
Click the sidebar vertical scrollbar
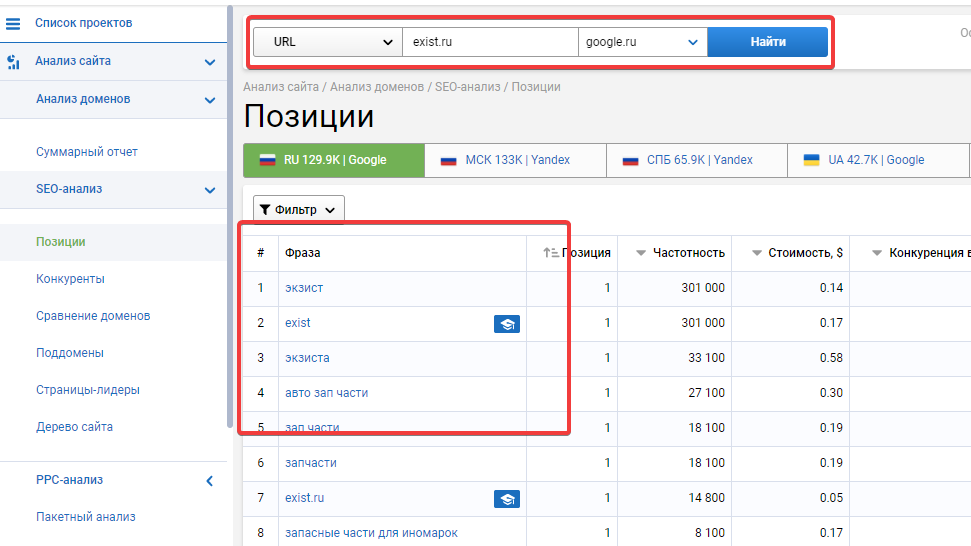coord(230,217)
